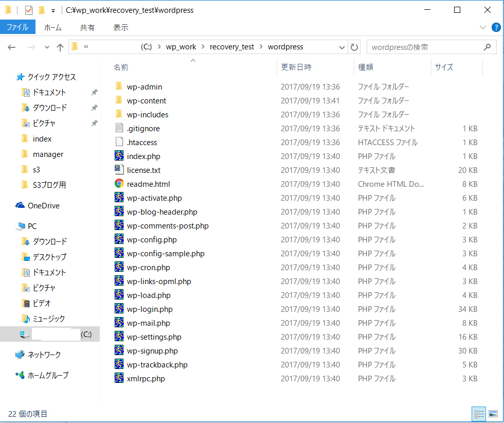
Task: Unpin ドキュメント using its pin icon
Action: point(94,92)
